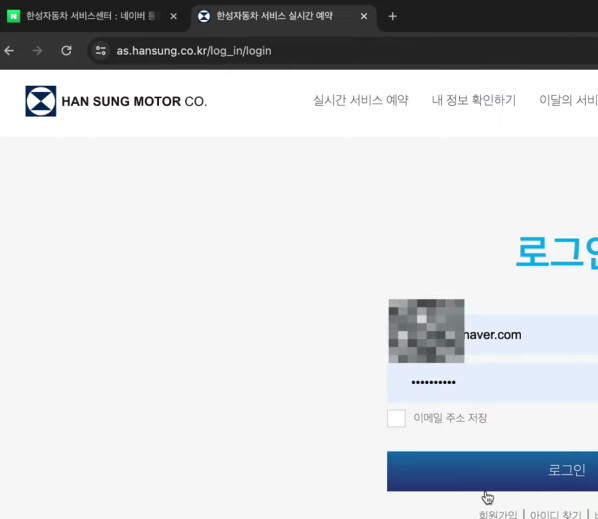Click the Naver favicon on first tab

(14, 16)
